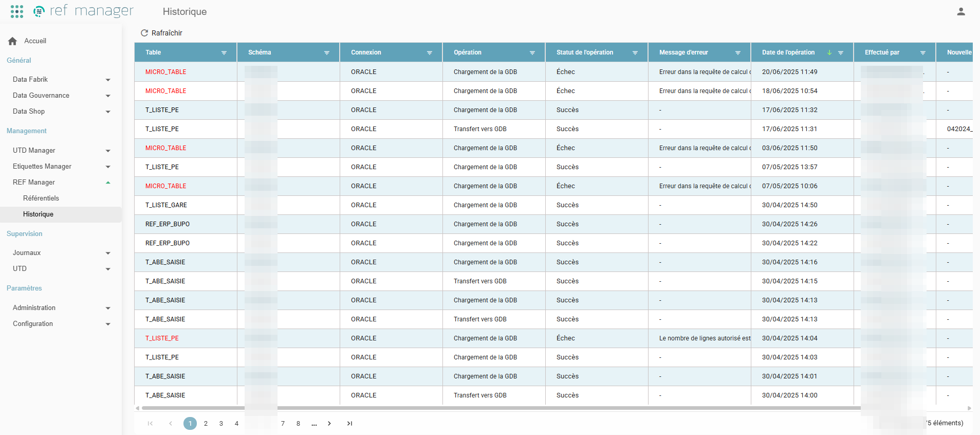Click the more pages ellipsis
Screen dimensions: 980x435
(314, 424)
